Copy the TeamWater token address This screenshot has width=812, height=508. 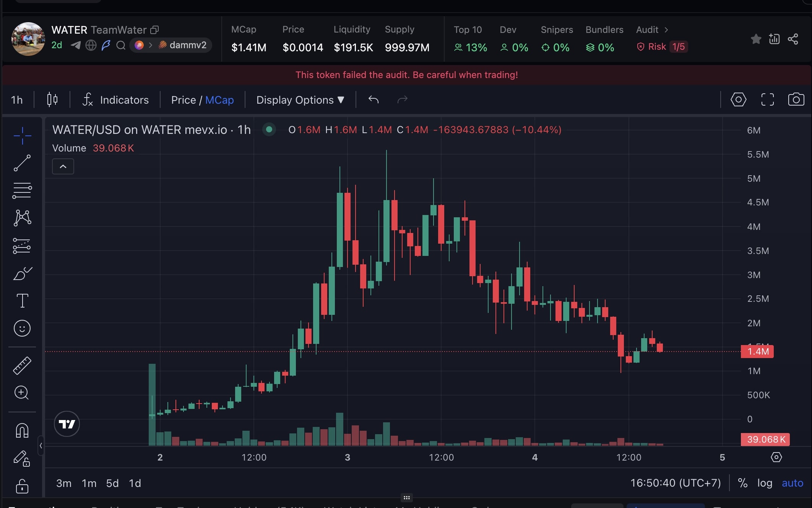154,30
